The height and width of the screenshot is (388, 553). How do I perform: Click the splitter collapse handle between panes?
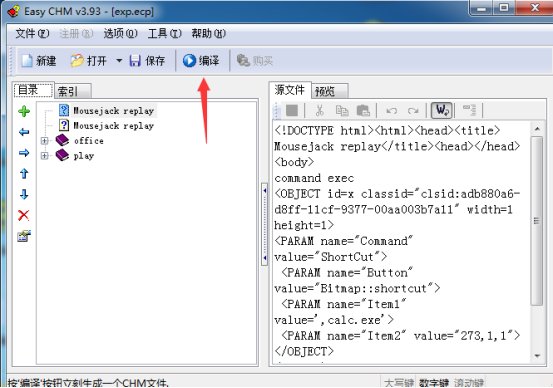265,225
